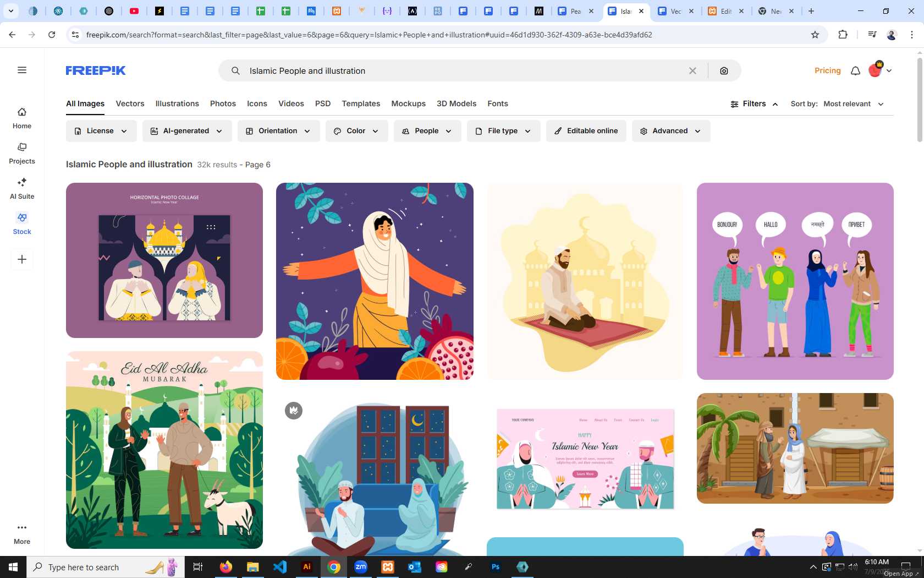Image resolution: width=924 pixels, height=578 pixels.
Task: Click the browser back button
Action: coord(12,35)
